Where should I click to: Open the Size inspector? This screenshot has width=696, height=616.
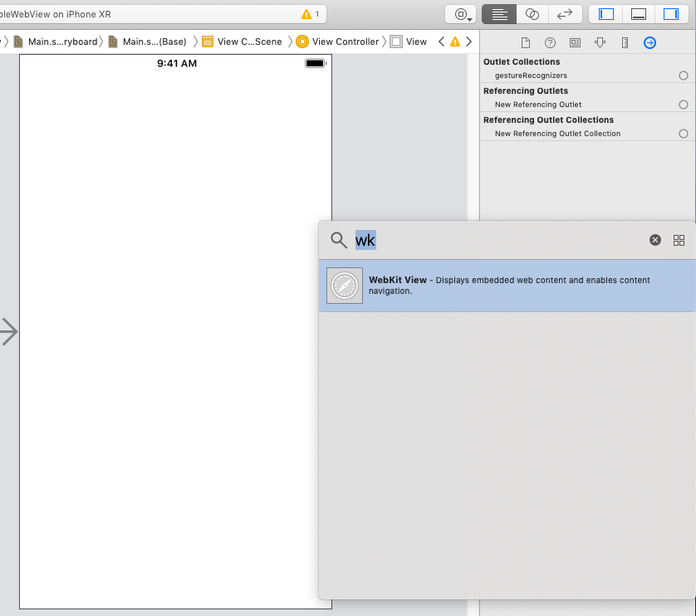tap(625, 42)
